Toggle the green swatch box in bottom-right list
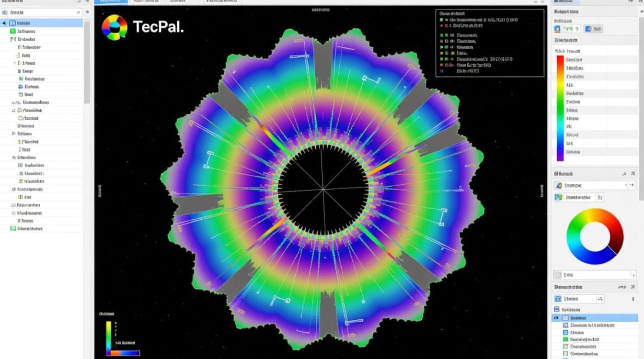Image resolution: width=644 pixels, height=359 pixels. click(x=565, y=339)
